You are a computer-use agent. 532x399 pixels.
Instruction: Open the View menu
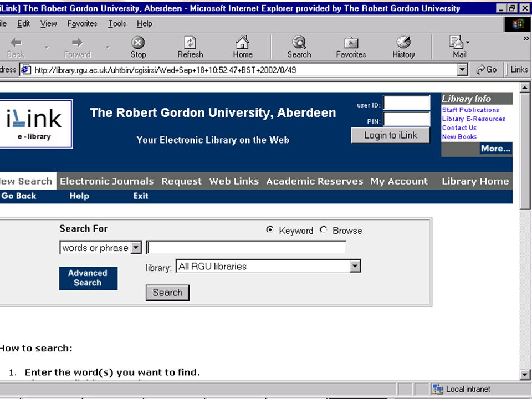pos(49,23)
